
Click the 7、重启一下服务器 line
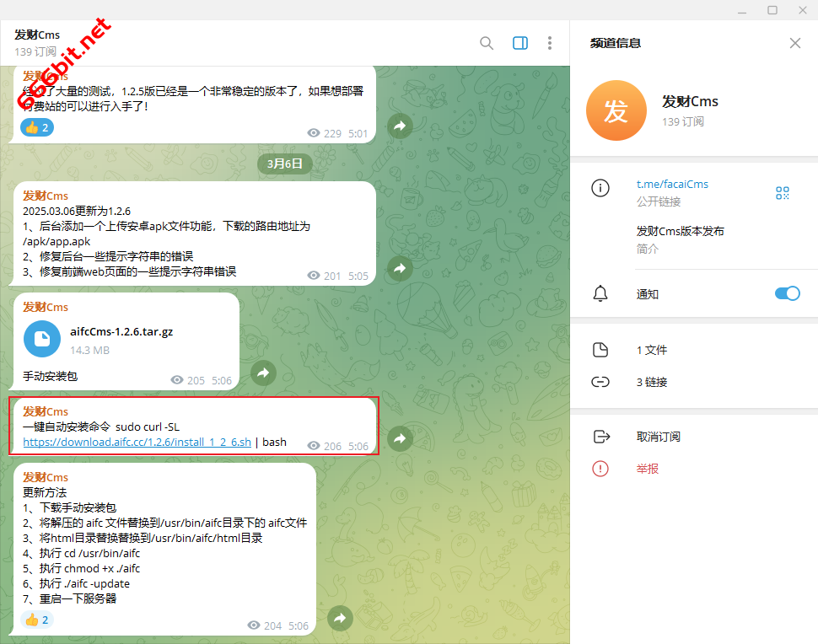69,598
